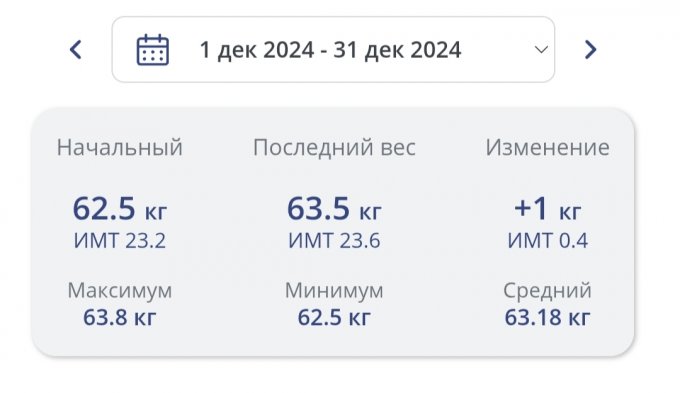The image size is (680, 393).
Task: Click the minimum weight value under Минимум
Action: pos(334,317)
